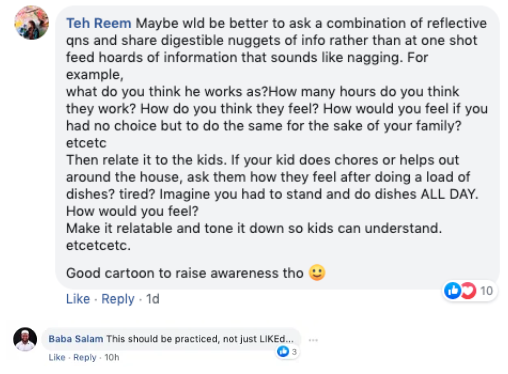This screenshot has width=508, height=374.
Task: Like Baba Salam's comment
Action: tap(57, 357)
